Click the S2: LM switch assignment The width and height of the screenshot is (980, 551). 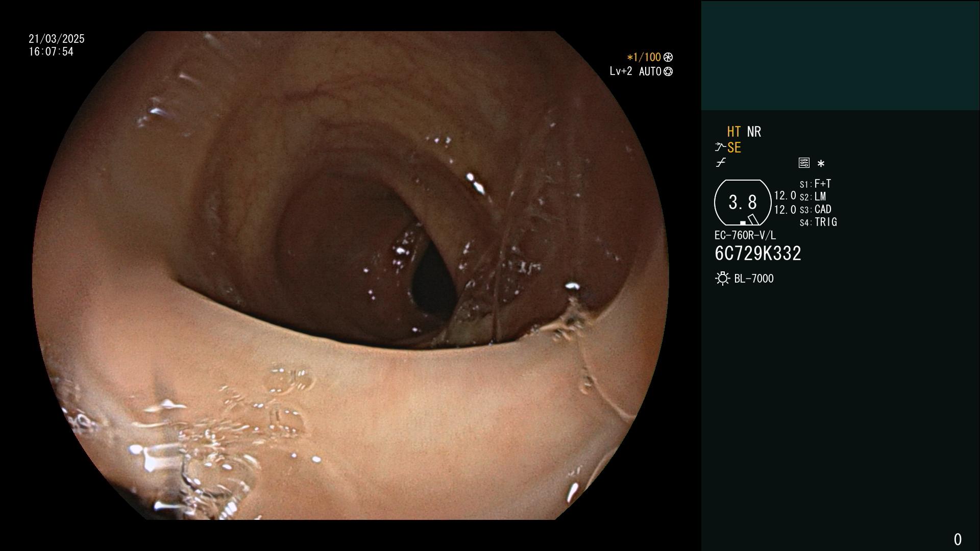[813, 196]
